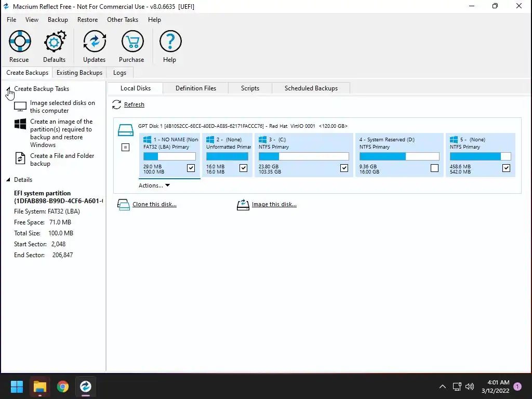
Task: Select the Create Backups tab
Action: [x=27, y=73]
